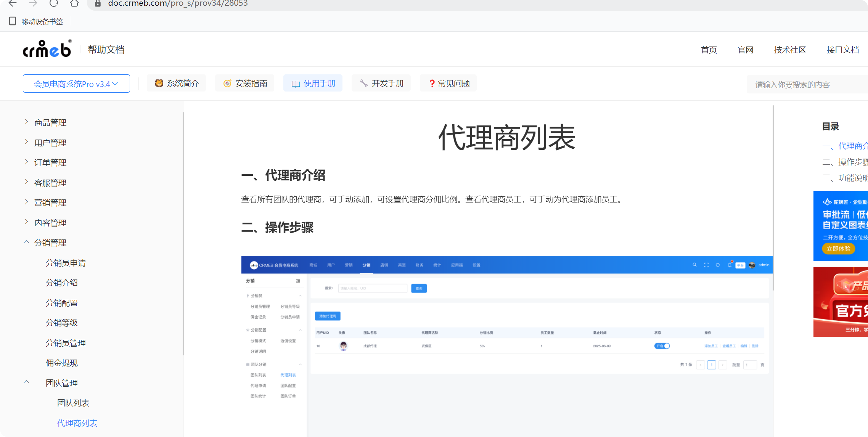Switch to 开发手册 wrench tab
868x437 pixels.
(381, 83)
